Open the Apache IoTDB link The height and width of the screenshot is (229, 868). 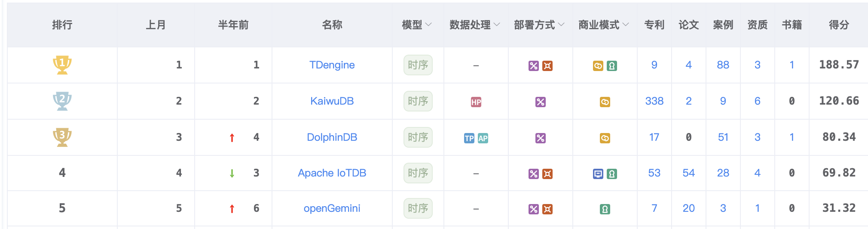click(x=332, y=173)
